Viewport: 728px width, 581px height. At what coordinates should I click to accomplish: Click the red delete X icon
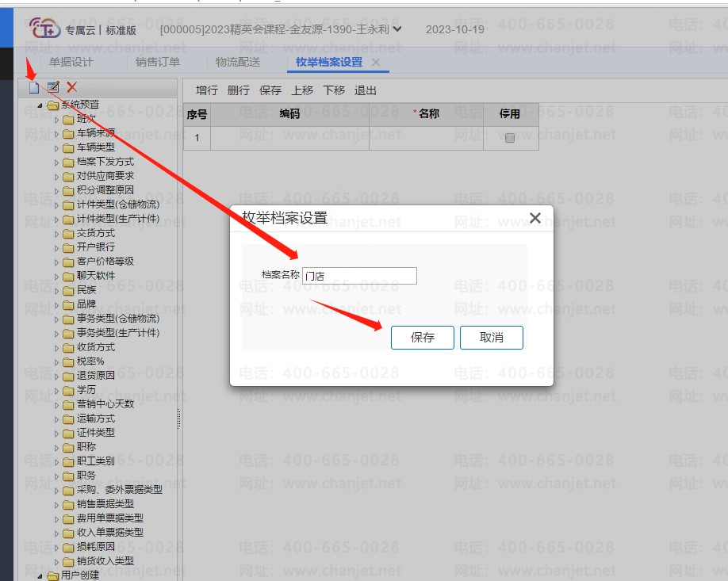click(71, 86)
